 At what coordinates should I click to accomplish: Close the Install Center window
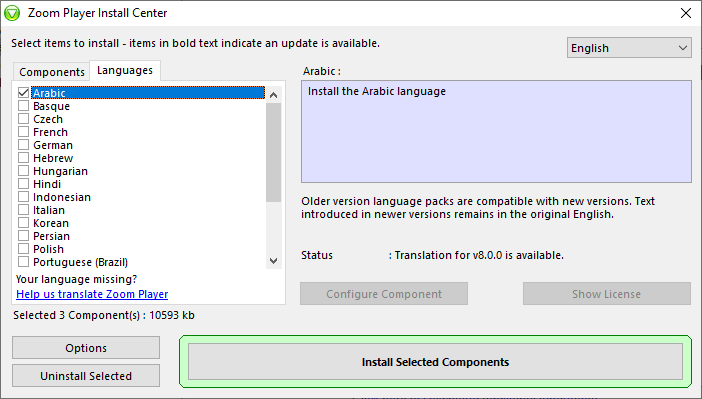685,13
